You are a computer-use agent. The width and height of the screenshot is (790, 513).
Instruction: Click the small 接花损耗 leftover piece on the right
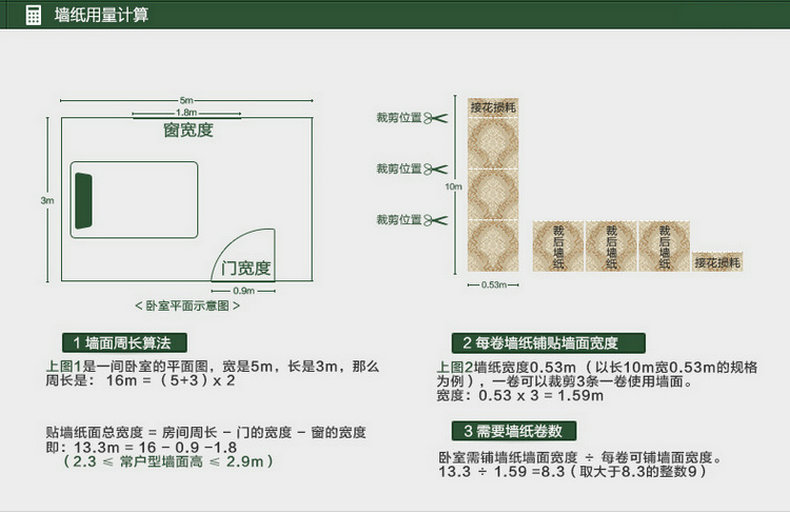coord(717,262)
